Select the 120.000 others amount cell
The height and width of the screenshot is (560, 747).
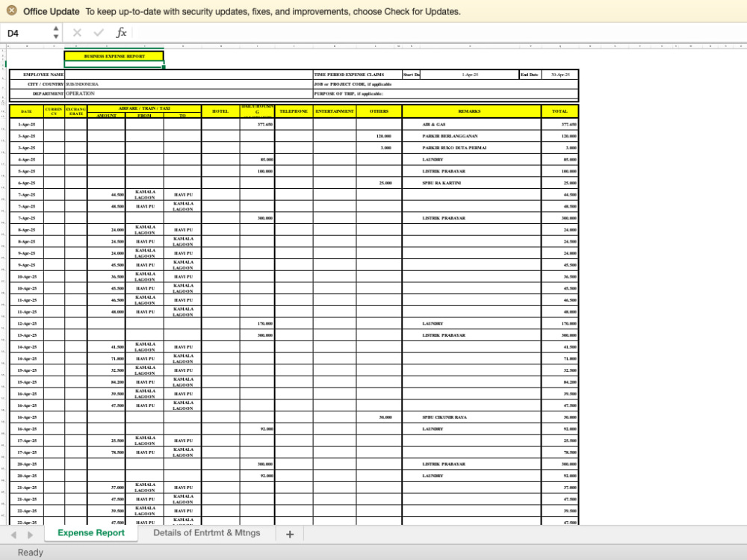pos(379,136)
